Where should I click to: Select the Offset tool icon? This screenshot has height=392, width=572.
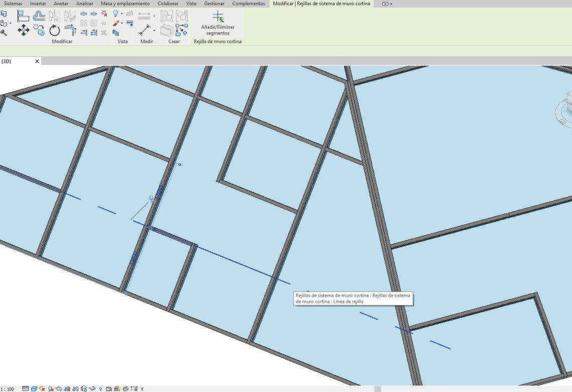[x=39, y=16]
